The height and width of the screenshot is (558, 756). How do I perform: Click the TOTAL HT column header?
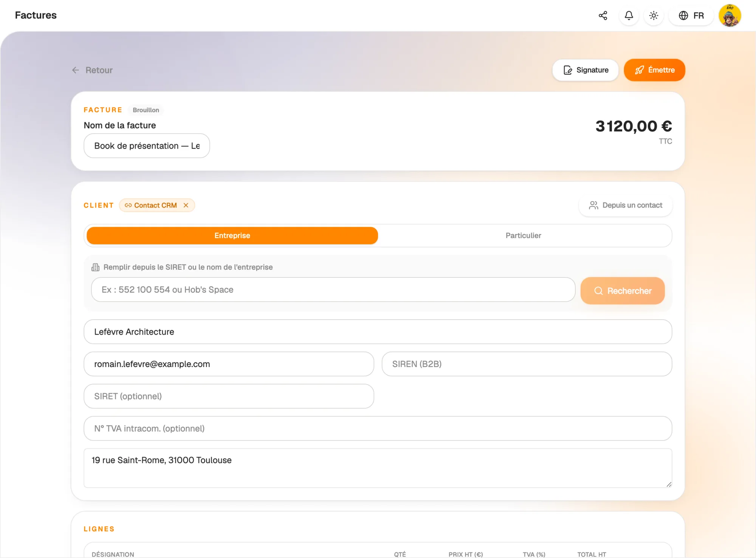[x=592, y=554]
